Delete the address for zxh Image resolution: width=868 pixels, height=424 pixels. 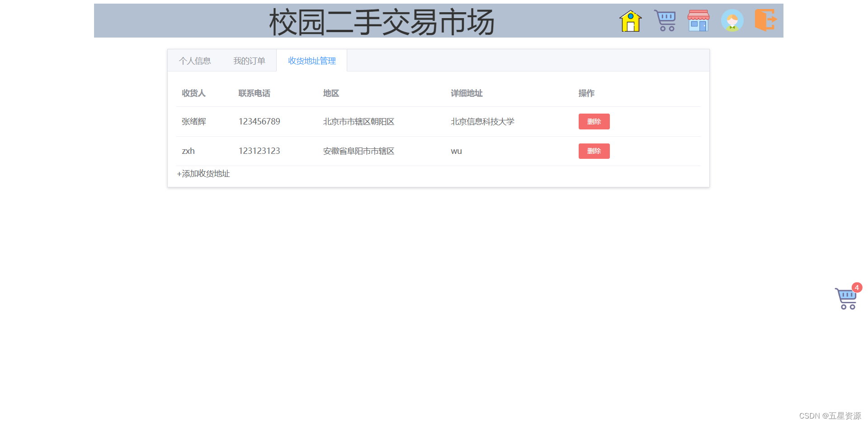pyautogui.click(x=594, y=151)
